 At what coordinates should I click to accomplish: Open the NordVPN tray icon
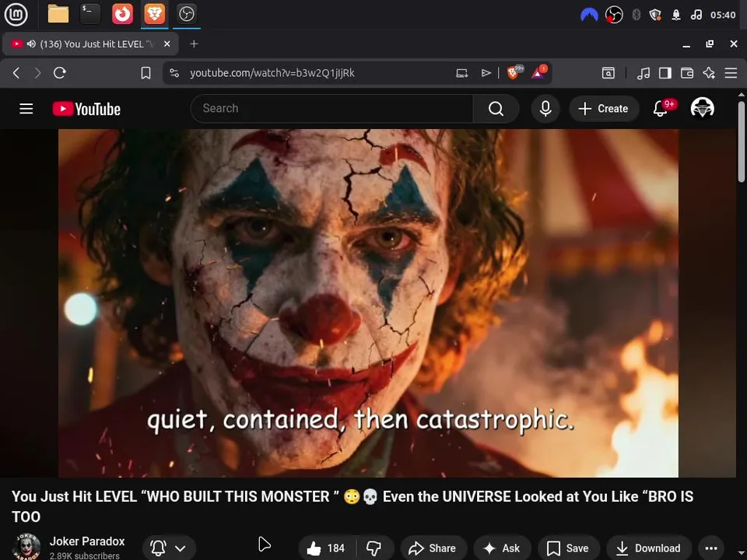(589, 16)
